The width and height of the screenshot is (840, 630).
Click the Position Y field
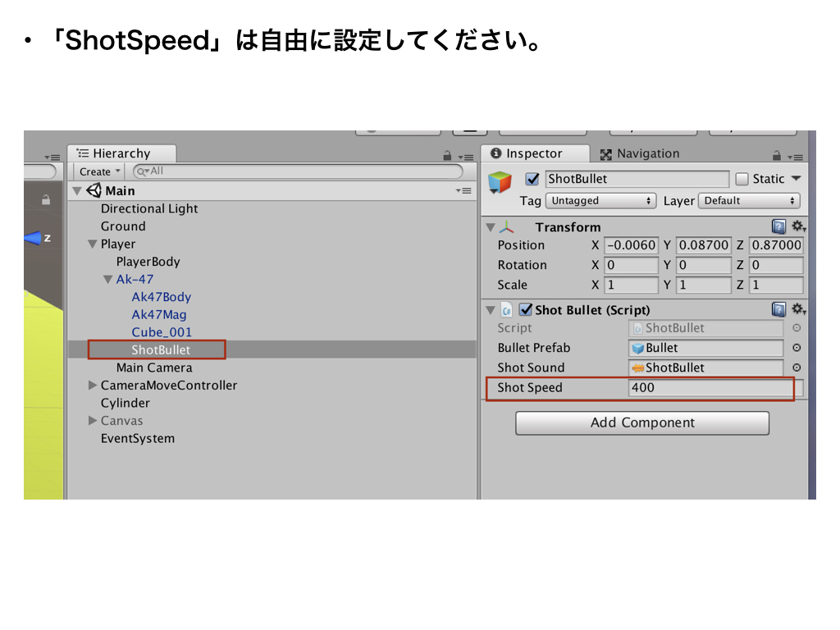click(x=703, y=245)
